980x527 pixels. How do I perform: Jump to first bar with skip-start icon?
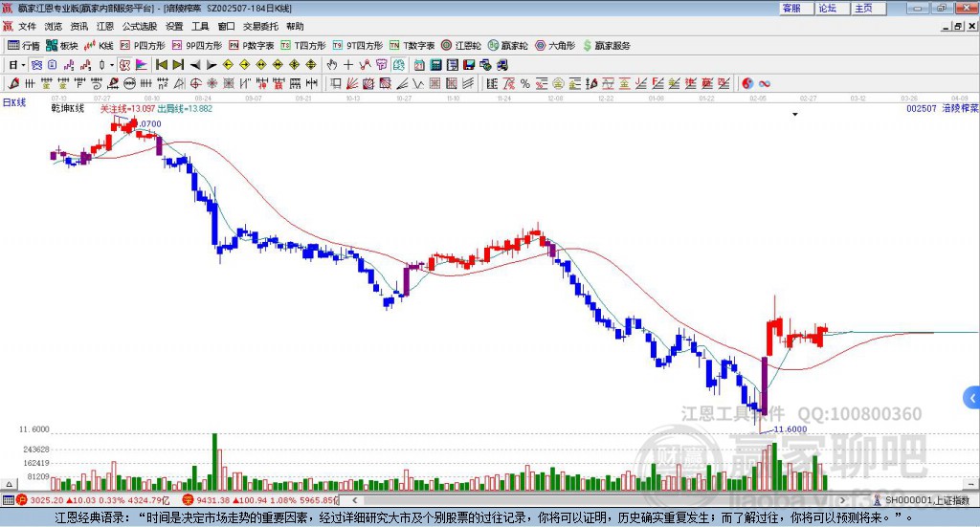tap(161, 65)
